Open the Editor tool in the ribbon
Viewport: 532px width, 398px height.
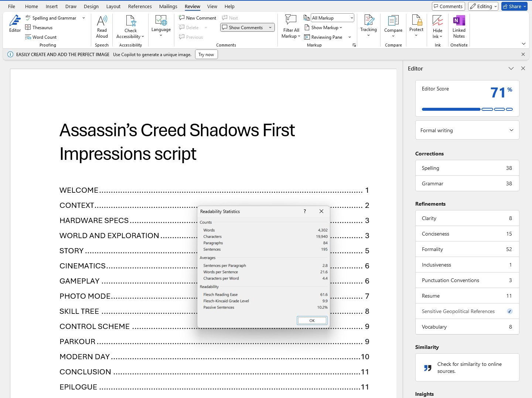(x=15, y=24)
